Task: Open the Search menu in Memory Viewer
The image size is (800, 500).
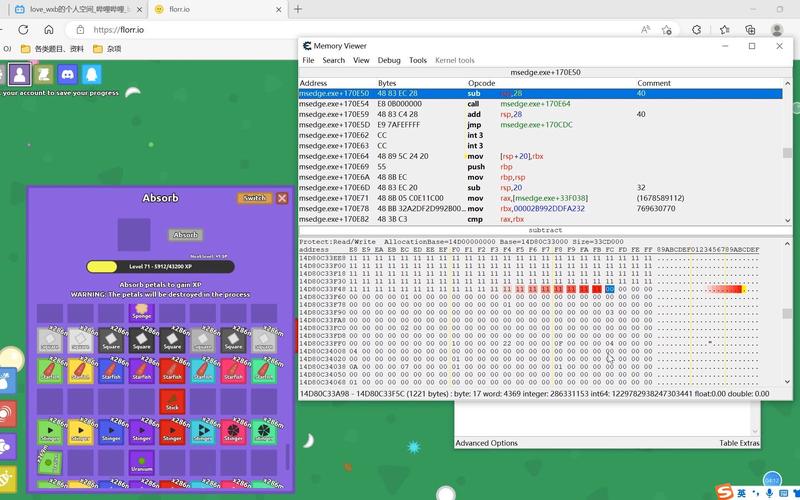Action: 334,60
